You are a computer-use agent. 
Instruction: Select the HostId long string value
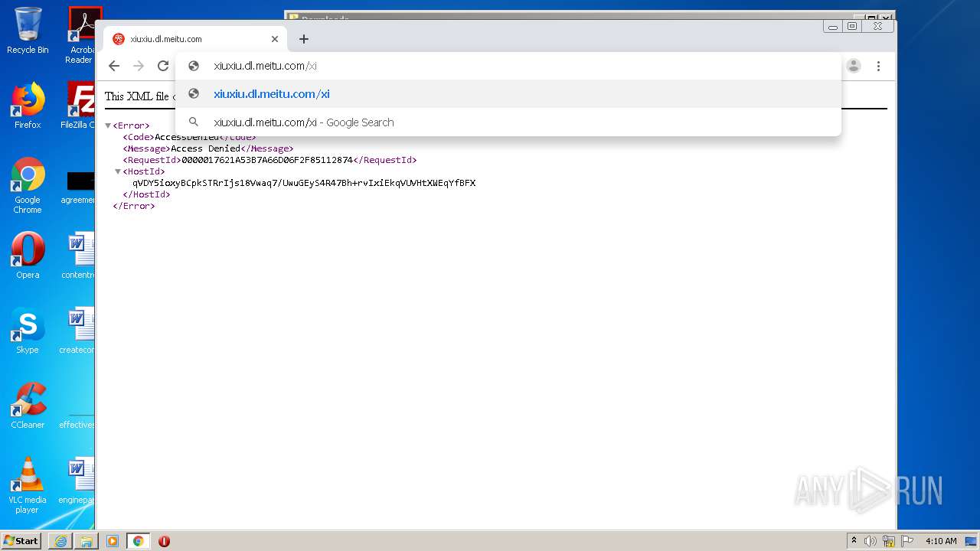click(x=304, y=183)
